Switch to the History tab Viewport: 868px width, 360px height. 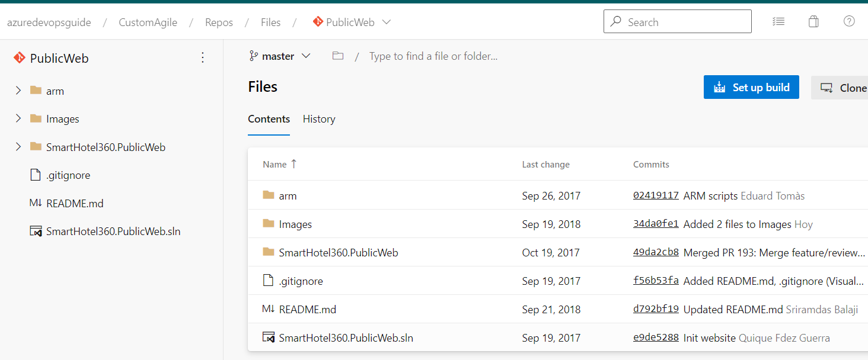pyautogui.click(x=319, y=119)
